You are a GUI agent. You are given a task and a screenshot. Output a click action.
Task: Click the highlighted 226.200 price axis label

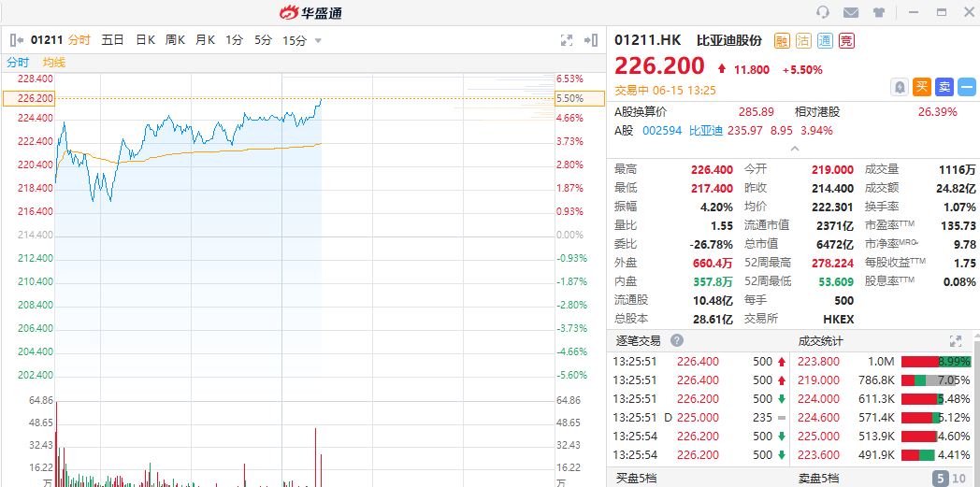pos(28,99)
